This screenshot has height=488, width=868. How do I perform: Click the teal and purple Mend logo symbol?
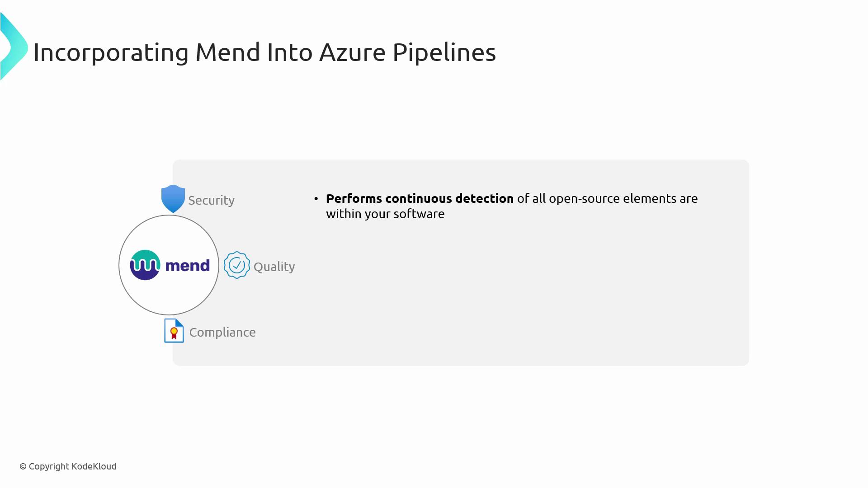[145, 265]
